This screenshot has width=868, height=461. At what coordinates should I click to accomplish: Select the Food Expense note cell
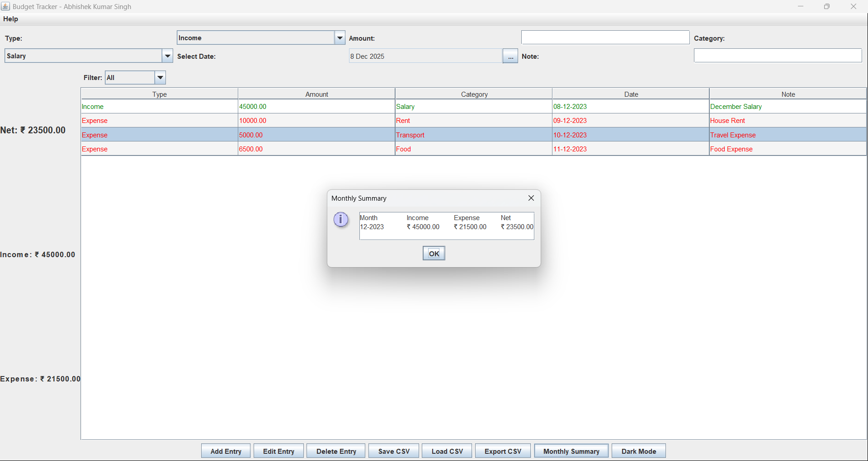[788, 149]
